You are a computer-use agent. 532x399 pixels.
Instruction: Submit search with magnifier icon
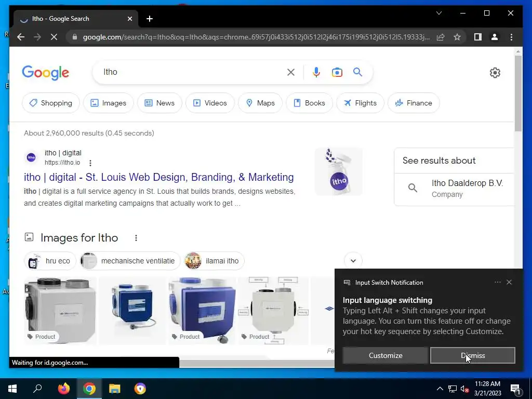357,72
